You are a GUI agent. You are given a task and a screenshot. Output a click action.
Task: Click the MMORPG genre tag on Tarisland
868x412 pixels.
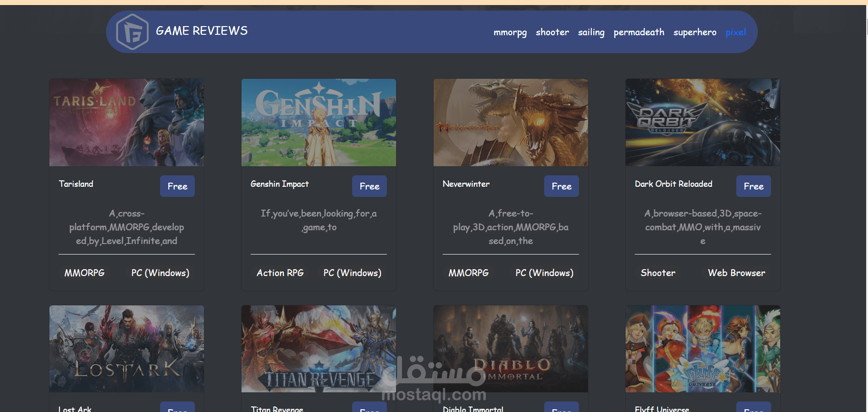click(85, 273)
